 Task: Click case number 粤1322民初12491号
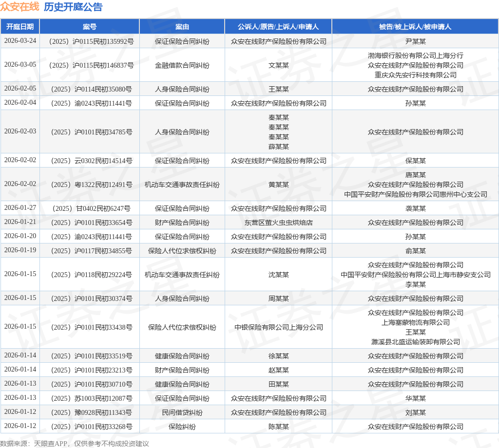(103, 185)
